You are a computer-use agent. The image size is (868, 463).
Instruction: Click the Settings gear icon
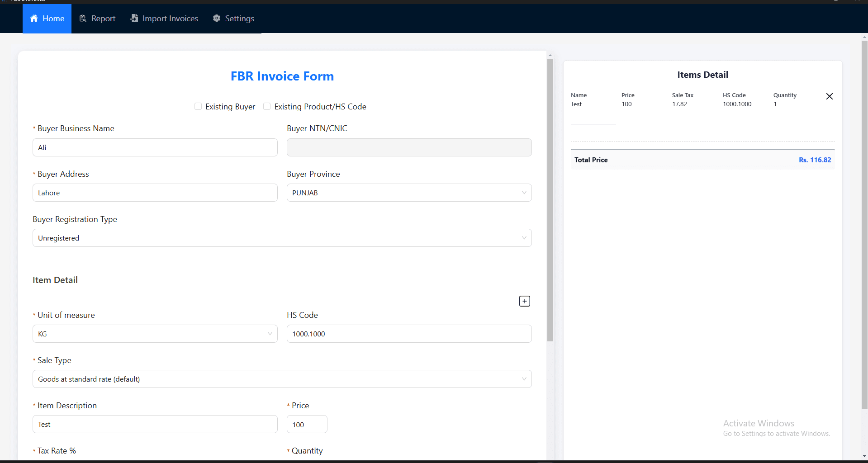tap(217, 19)
